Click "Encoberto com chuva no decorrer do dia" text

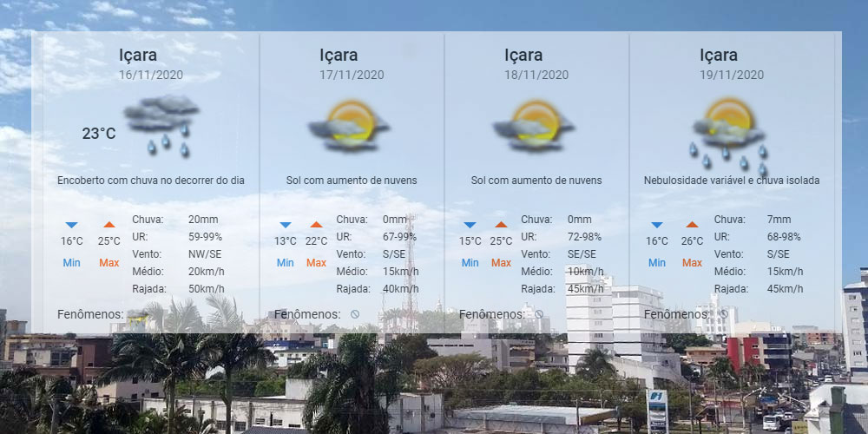tap(150, 181)
